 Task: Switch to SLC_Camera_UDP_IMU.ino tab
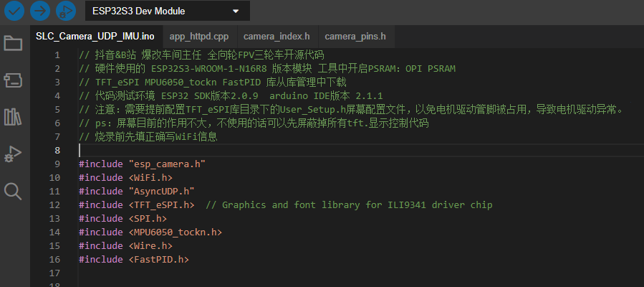(95, 36)
